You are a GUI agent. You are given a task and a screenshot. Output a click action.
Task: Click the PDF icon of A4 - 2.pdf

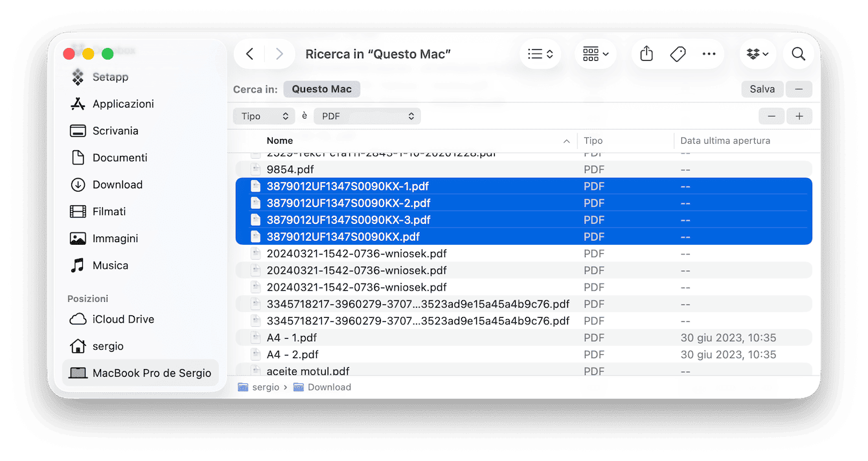[x=255, y=355]
